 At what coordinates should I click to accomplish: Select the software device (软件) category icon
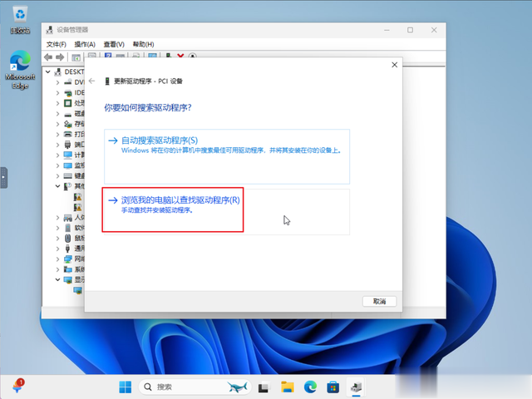pyautogui.click(x=68, y=228)
